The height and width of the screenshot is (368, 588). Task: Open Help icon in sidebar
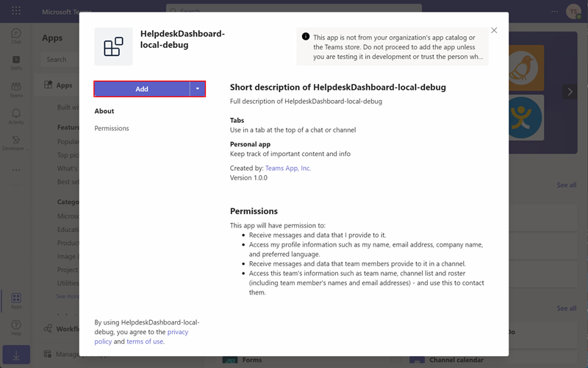pos(16,328)
